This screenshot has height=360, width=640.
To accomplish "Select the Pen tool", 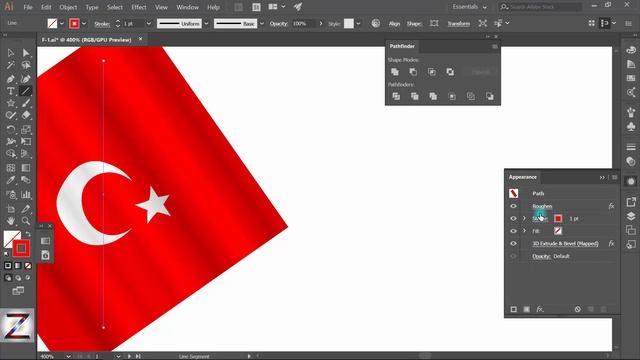I will pos(11,79).
